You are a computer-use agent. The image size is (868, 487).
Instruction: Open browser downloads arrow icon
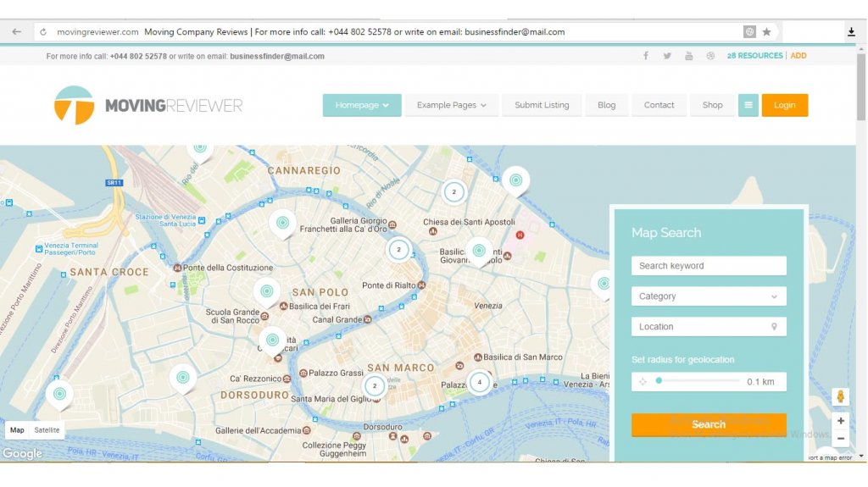click(851, 31)
